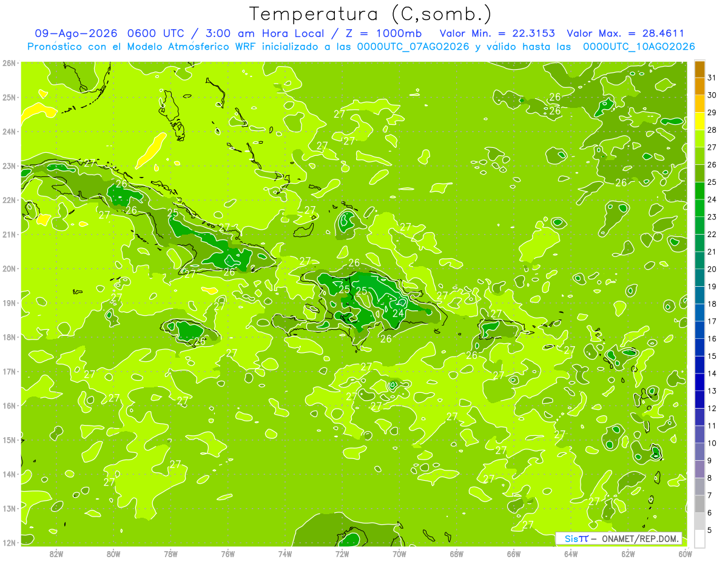
Task: Click the 22 label on the color scale
Action: [x=712, y=234]
